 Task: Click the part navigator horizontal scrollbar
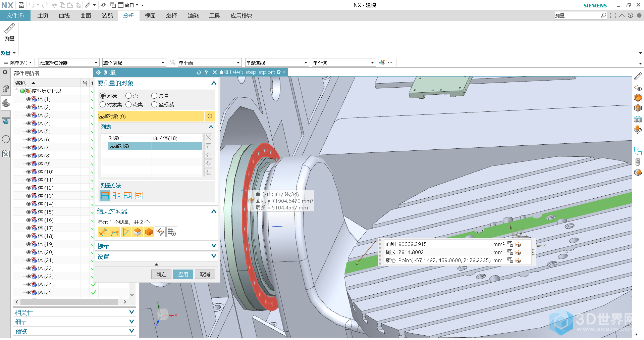tap(69, 302)
